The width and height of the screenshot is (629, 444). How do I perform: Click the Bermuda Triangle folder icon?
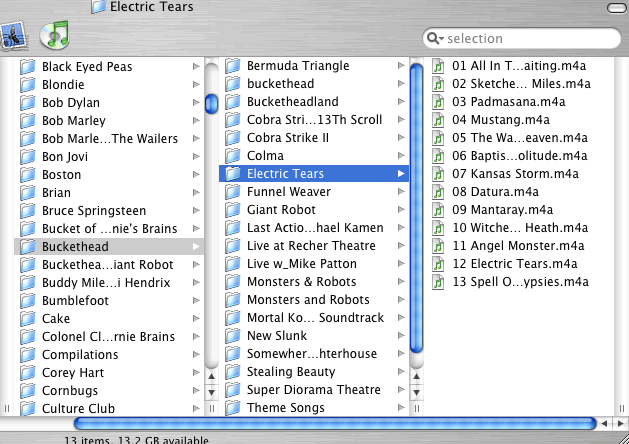(233, 66)
